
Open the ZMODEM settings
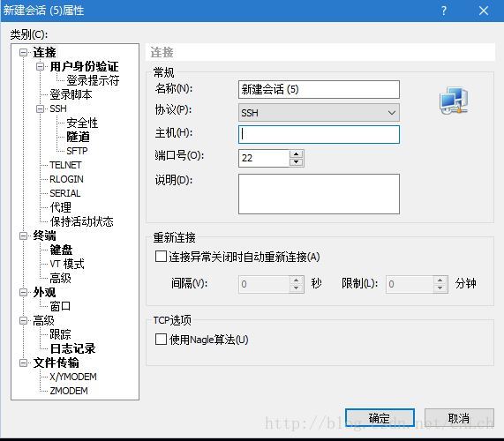pos(69,391)
